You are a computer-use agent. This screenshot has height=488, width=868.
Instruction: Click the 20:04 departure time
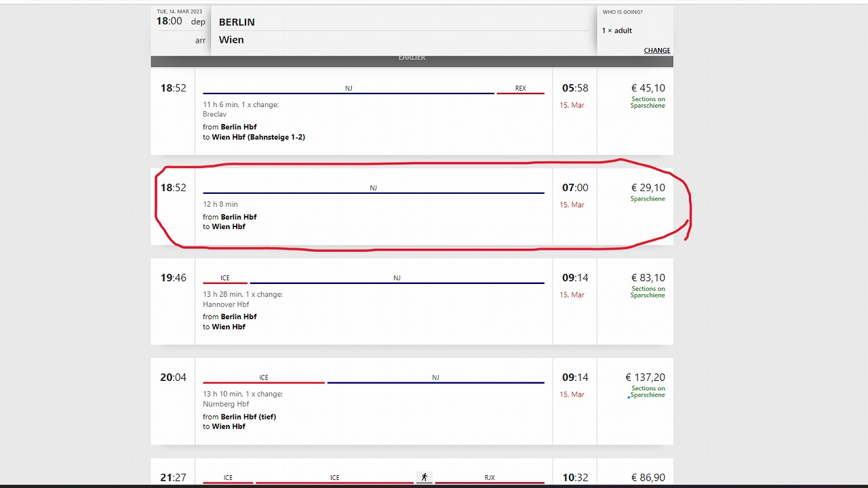pos(173,378)
